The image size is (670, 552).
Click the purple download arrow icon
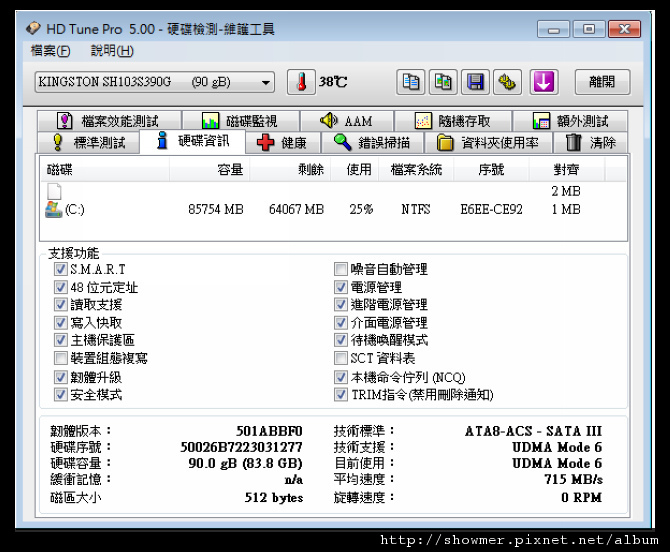pyautogui.click(x=544, y=82)
